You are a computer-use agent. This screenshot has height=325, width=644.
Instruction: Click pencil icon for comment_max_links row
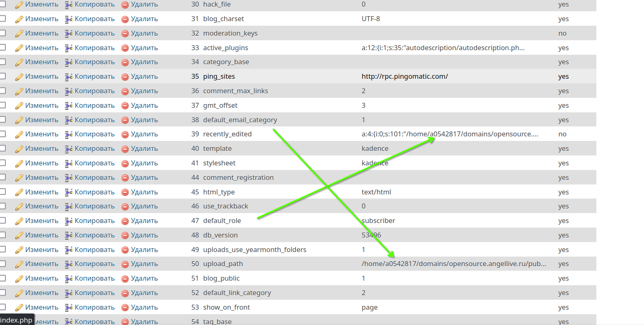[19, 91]
